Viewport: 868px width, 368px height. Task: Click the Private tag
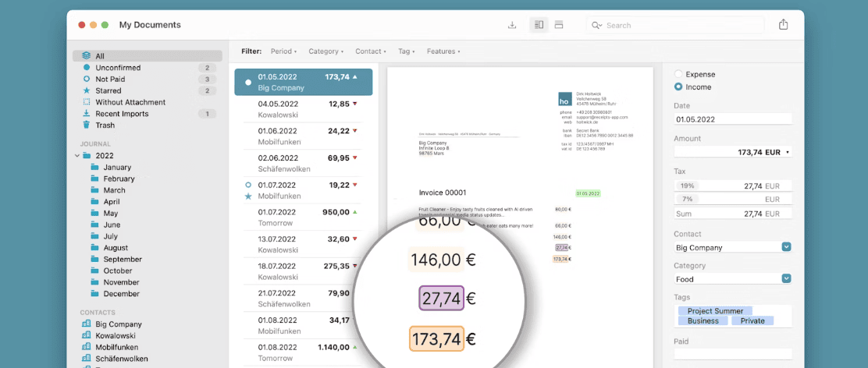752,320
